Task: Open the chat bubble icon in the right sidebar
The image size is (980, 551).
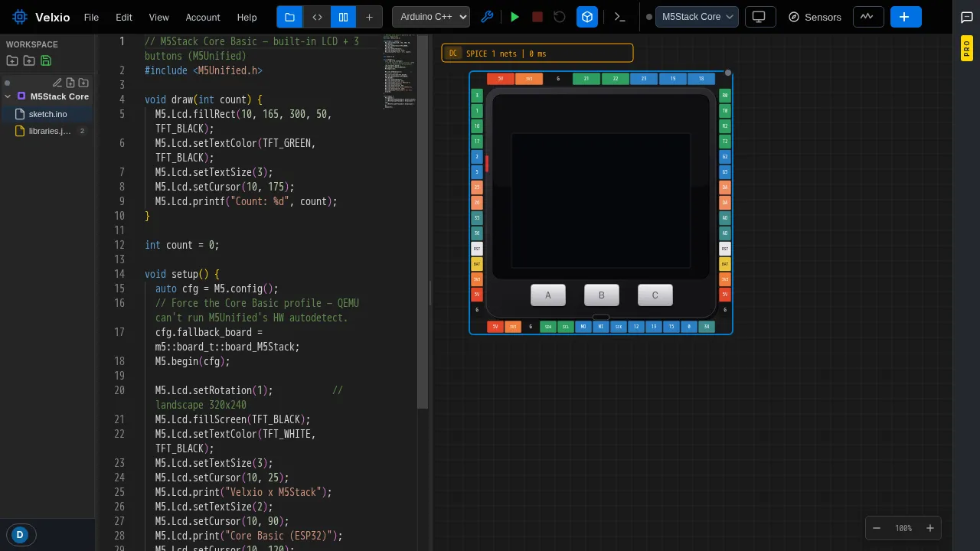Action: [967, 17]
